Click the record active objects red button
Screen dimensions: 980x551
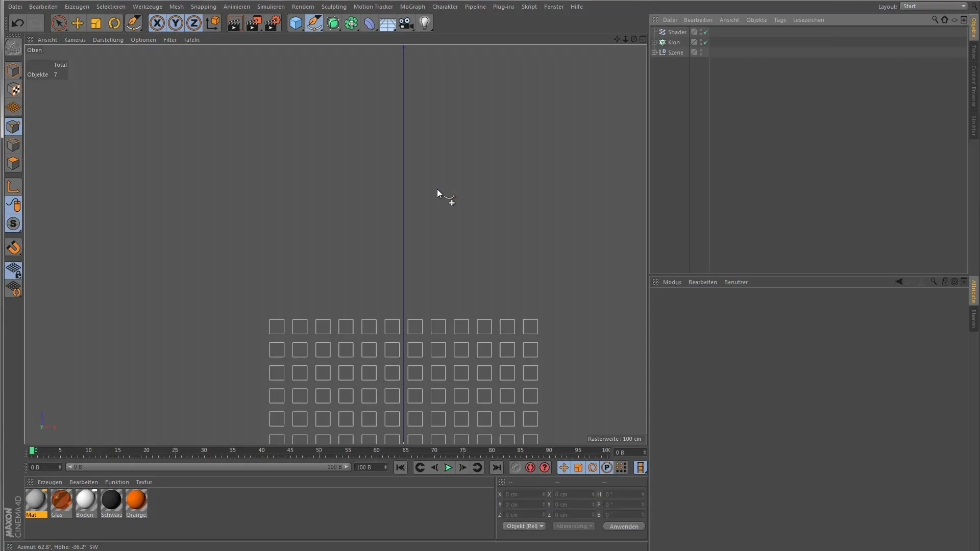pyautogui.click(x=530, y=467)
